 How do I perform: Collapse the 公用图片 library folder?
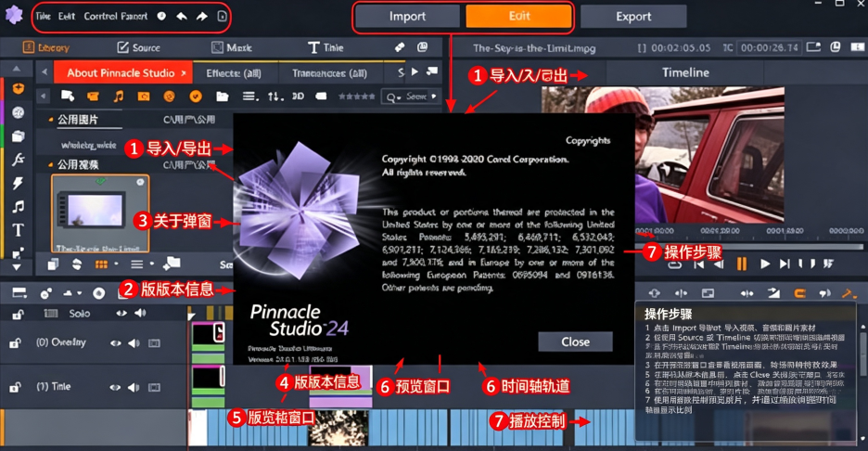click(51, 119)
